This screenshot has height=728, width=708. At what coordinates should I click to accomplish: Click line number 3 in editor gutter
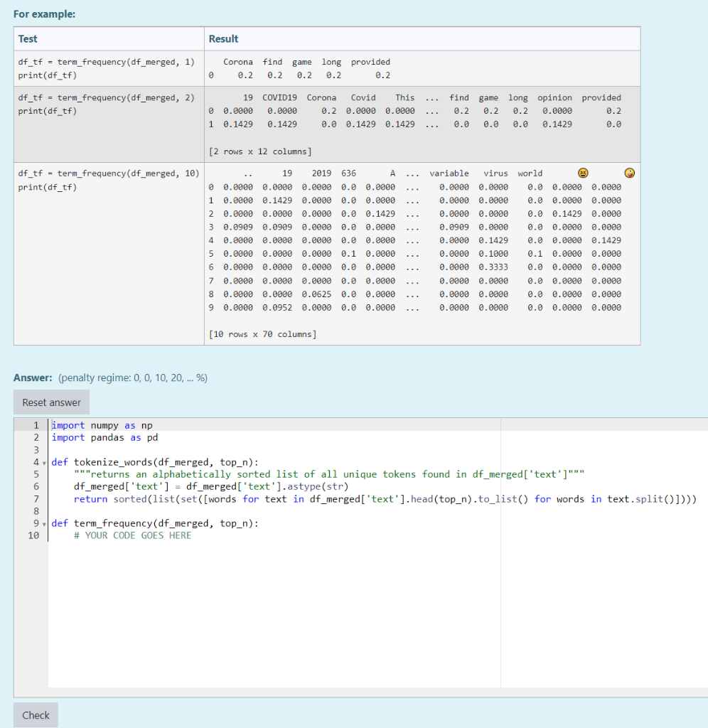pos(36,450)
